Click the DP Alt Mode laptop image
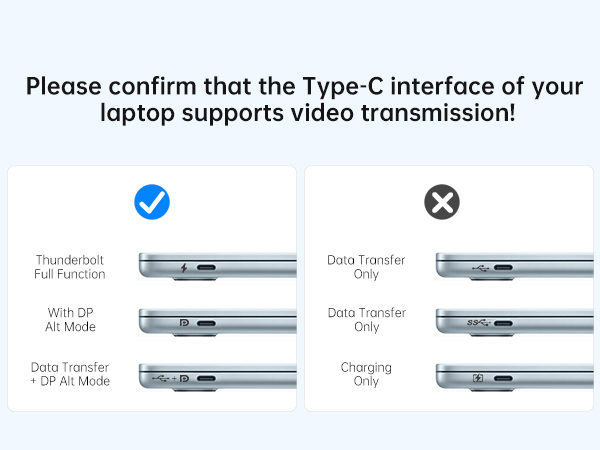Viewport: 600px width, 450px height. (x=240, y=323)
